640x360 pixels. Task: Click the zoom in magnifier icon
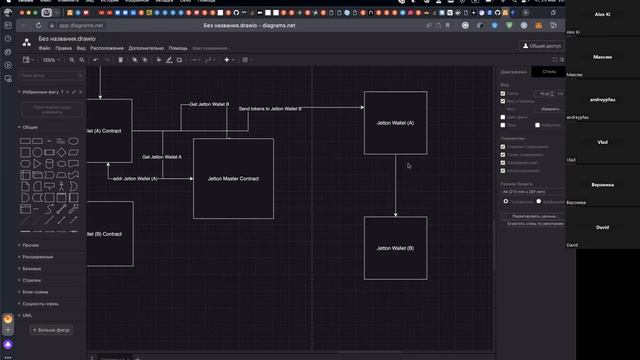(72, 60)
